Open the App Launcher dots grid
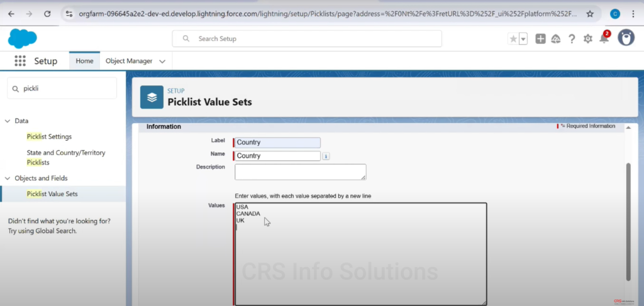Viewport: 644px width, 306px height. 20,61
